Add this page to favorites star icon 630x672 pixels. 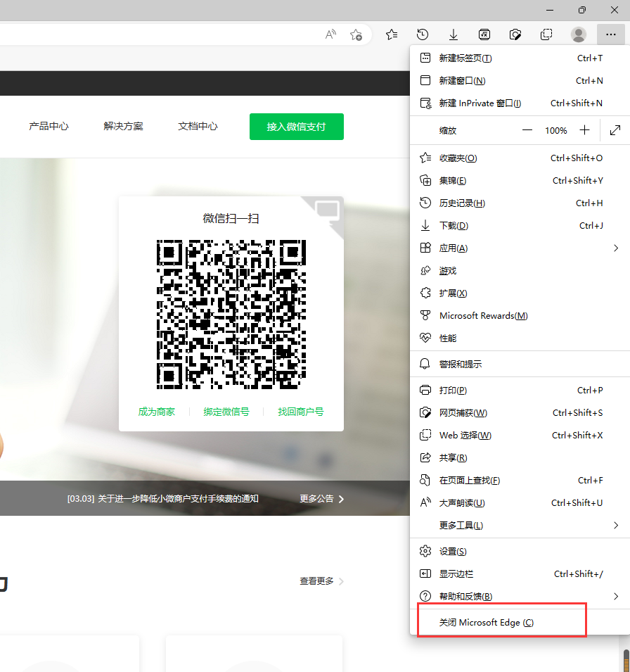point(356,34)
